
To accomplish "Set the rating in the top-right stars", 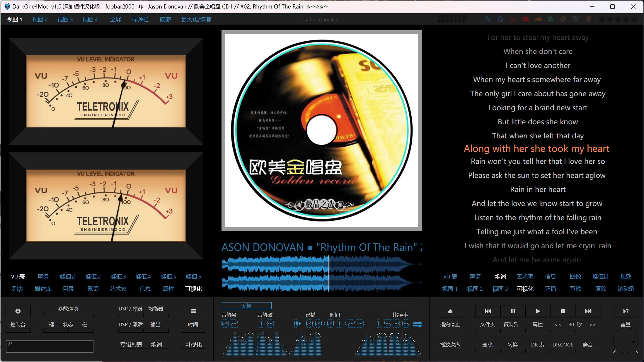I will point(618,19).
